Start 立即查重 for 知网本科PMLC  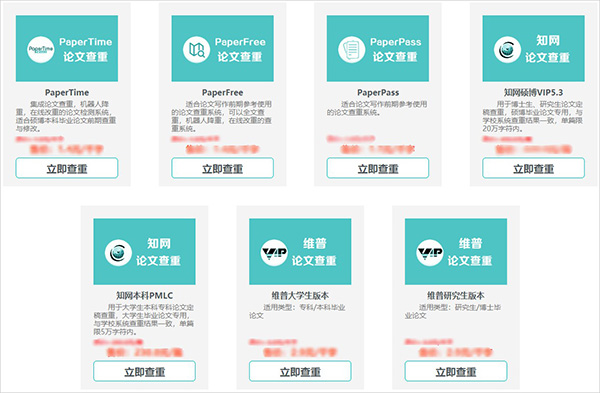coord(145,372)
